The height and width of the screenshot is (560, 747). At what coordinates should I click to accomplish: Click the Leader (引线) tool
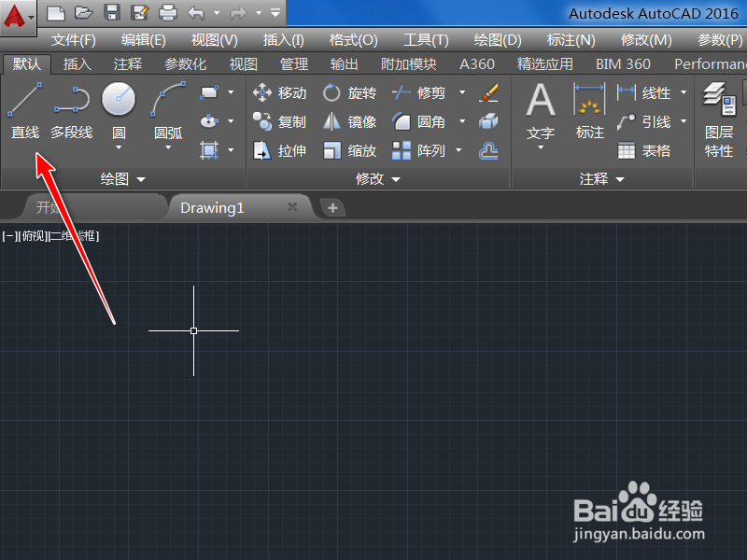pyautogui.click(x=643, y=122)
